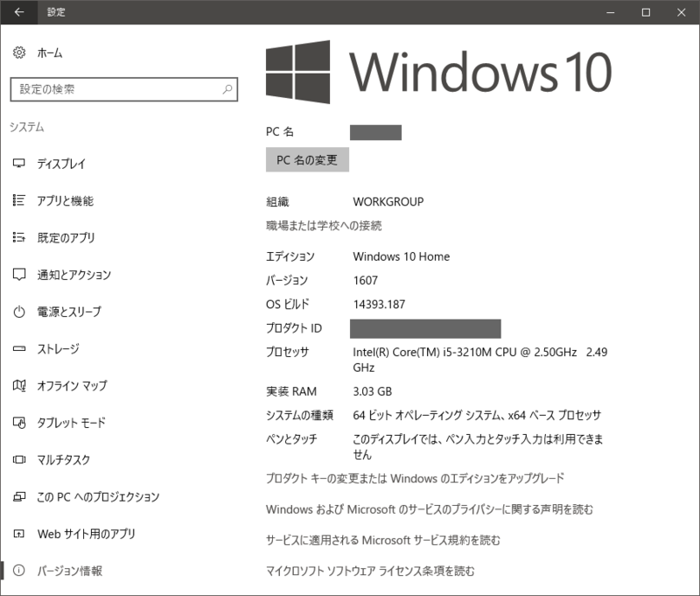This screenshot has width=700, height=596.
Task: Select マルチタスク in sidebar
Action: click(x=63, y=459)
